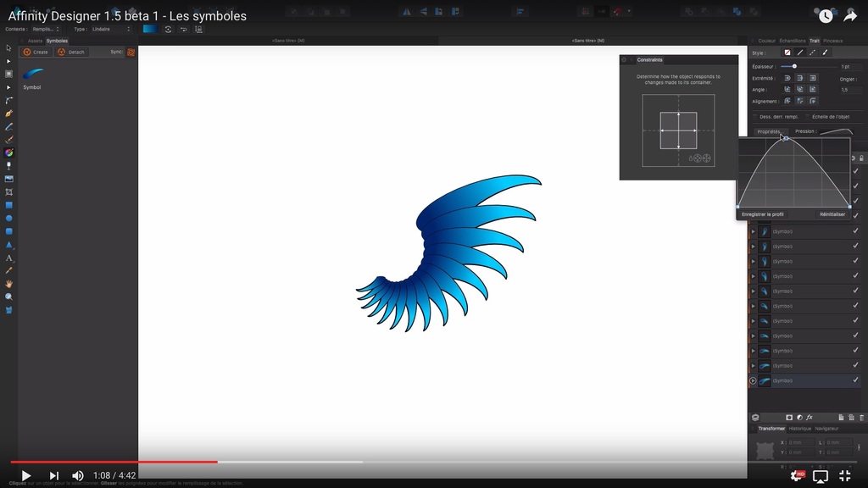Switch to the Assets tab
Image resolution: width=868 pixels, height=488 pixels.
[x=35, y=41]
